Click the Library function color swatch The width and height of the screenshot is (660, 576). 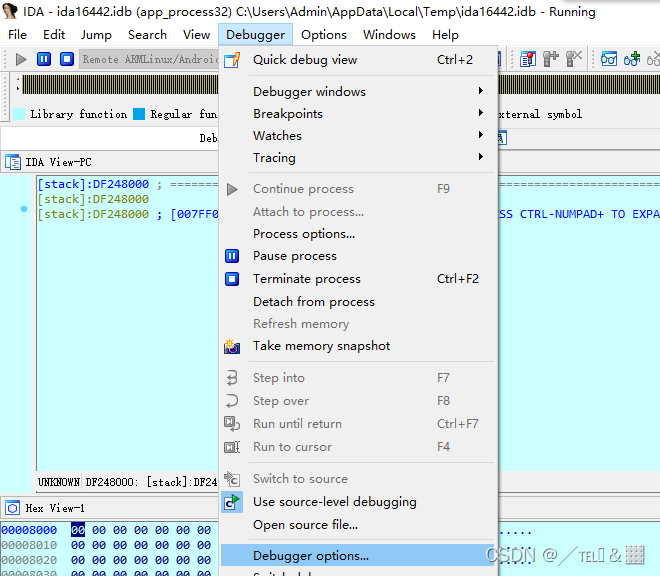click(x=19, y=114)
